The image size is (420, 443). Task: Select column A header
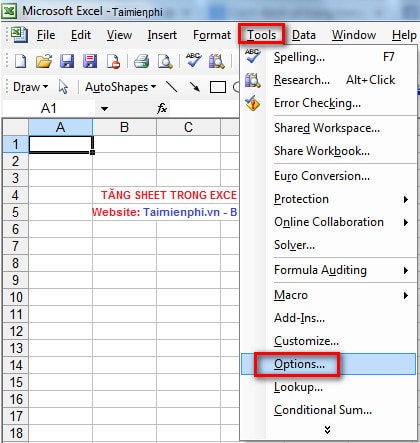tap(61, 127)
